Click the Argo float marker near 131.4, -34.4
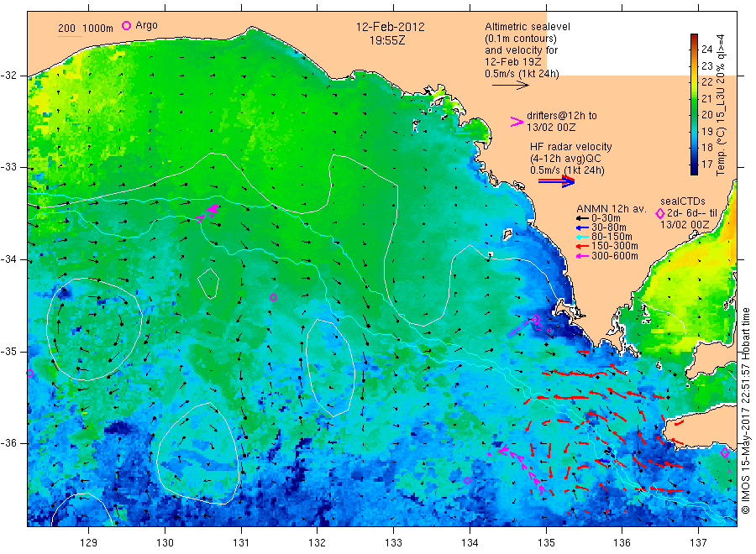Viewport: 756px width, 554px height. [273, 297]
